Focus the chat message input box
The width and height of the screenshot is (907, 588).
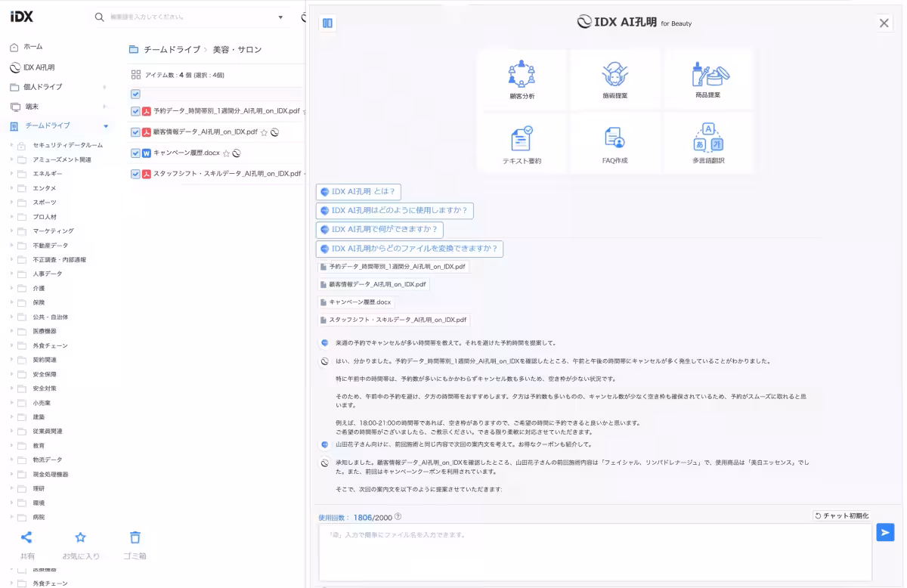click(595, 552)
